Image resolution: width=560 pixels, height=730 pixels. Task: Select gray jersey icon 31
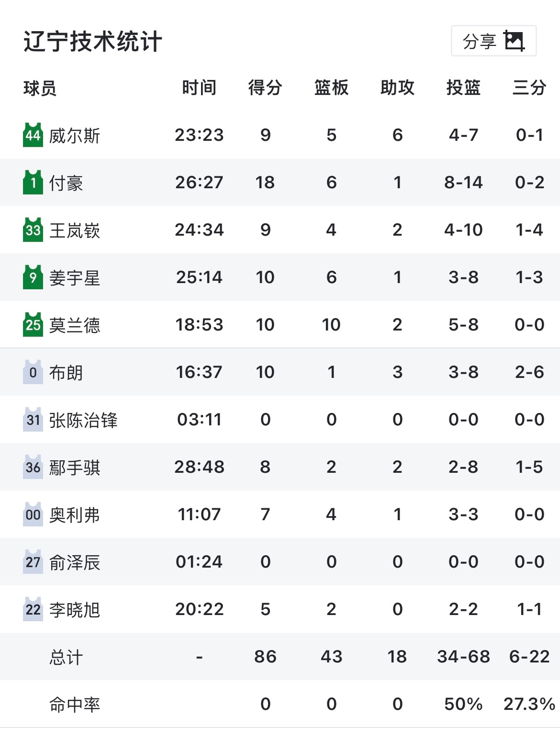point(33,420)
